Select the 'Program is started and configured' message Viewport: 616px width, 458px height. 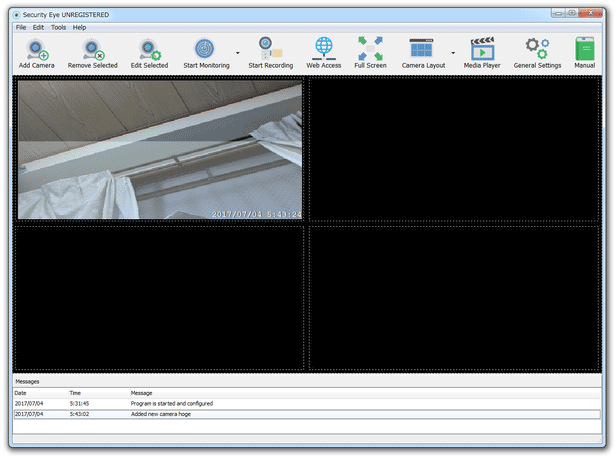click(172, 404)
